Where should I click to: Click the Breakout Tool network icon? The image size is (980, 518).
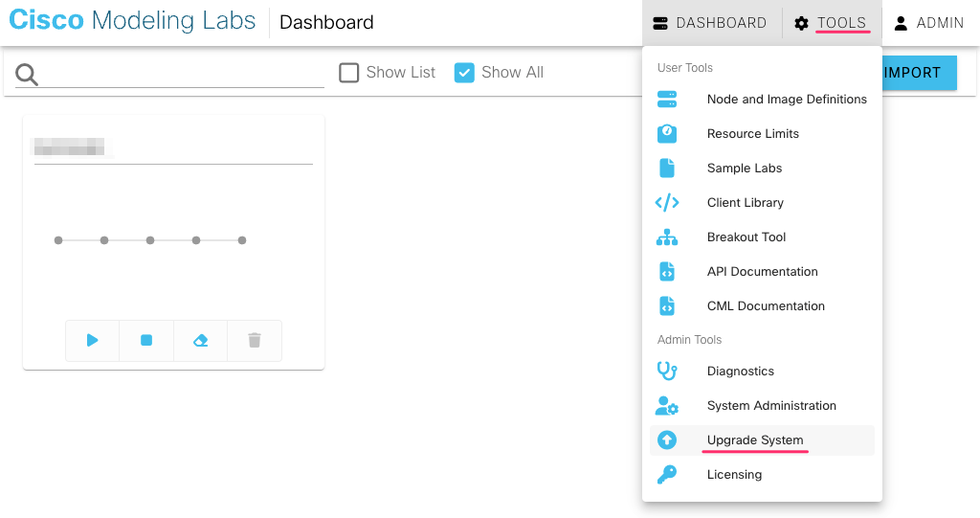[667, 237]
